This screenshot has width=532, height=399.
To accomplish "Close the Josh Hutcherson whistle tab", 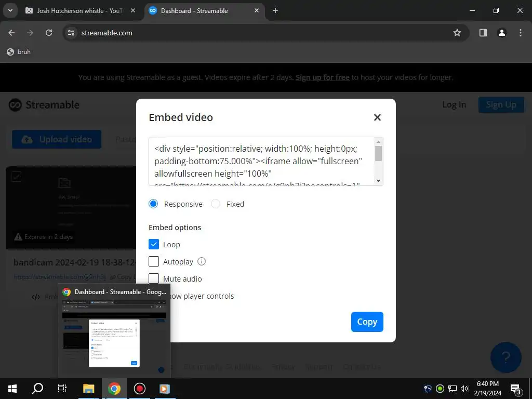I will 133,10.
